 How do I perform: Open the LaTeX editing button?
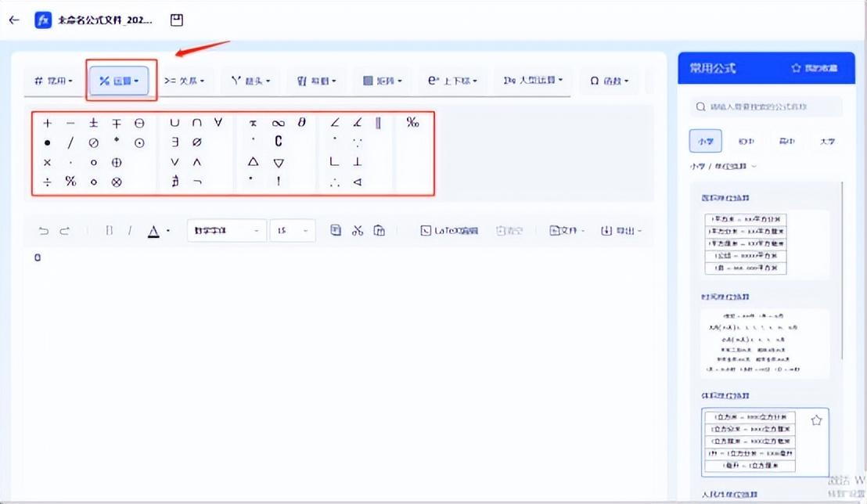click(x=449, y=231)
